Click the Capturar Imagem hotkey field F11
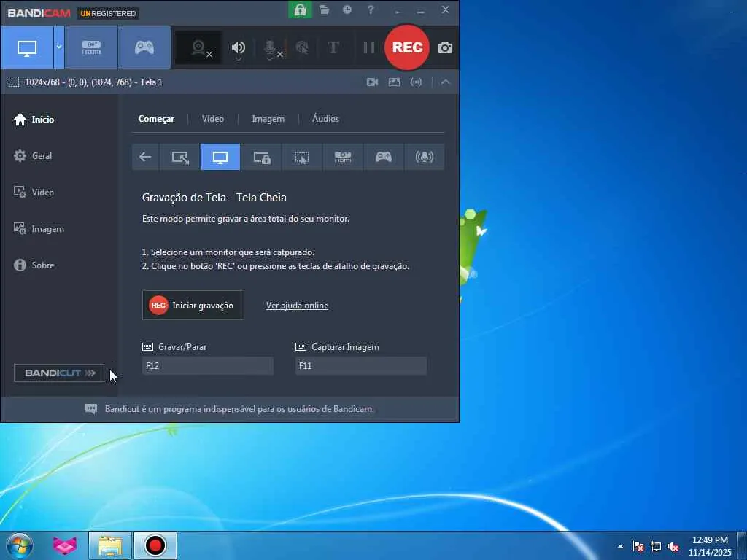This screenshot has width=747, height=560. pyautogui.click(x=361, y=366)
